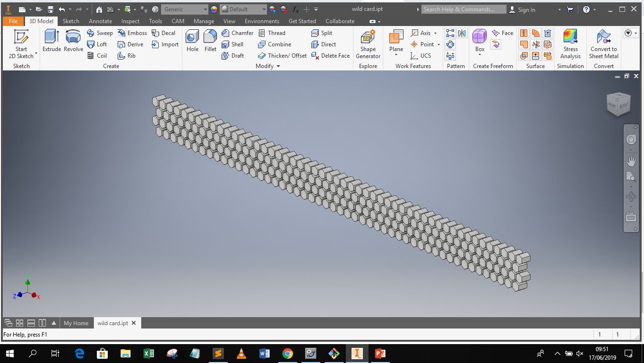The height and width of the screenshot is (363, 644).
Task: Select the Split tool
Action: click(322, 33)
